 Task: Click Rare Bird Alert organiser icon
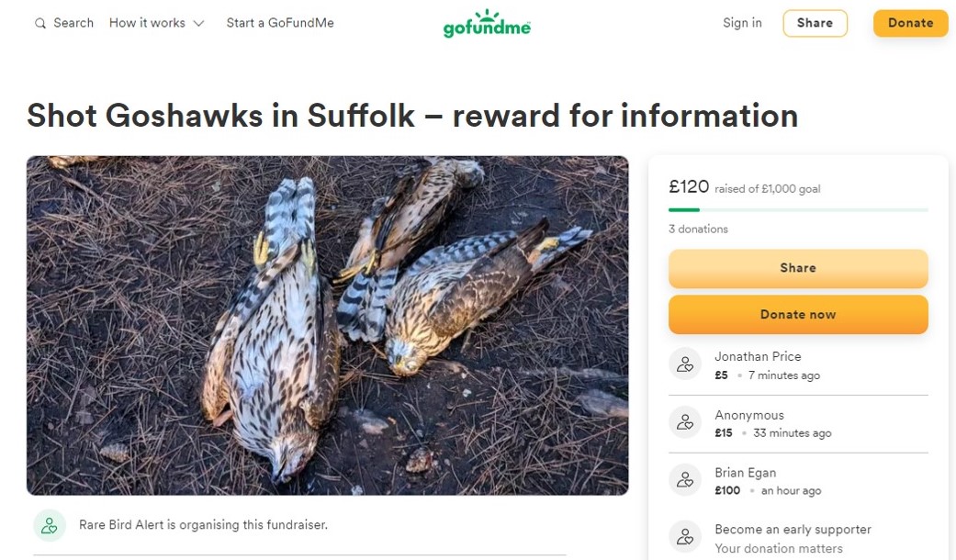50,525
